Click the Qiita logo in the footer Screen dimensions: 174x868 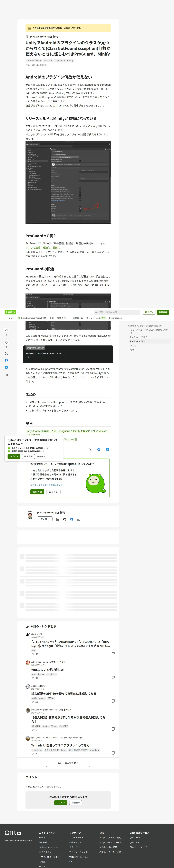click(12, 833)
